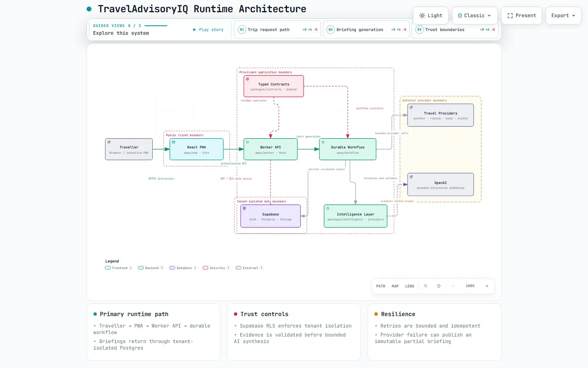Toggle the Backend legend filter
The width and height of the screenshot is (588, 368).
point(151,268)
